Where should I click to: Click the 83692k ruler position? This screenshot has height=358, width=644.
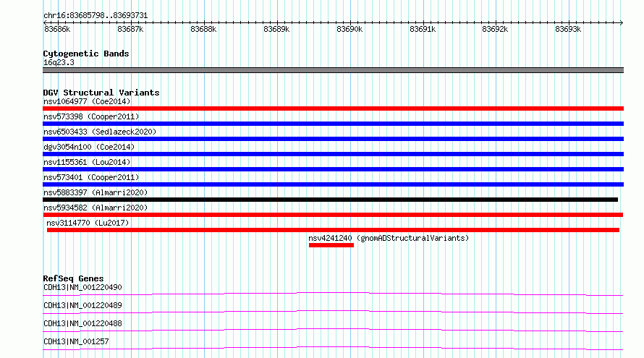[495, 29]
